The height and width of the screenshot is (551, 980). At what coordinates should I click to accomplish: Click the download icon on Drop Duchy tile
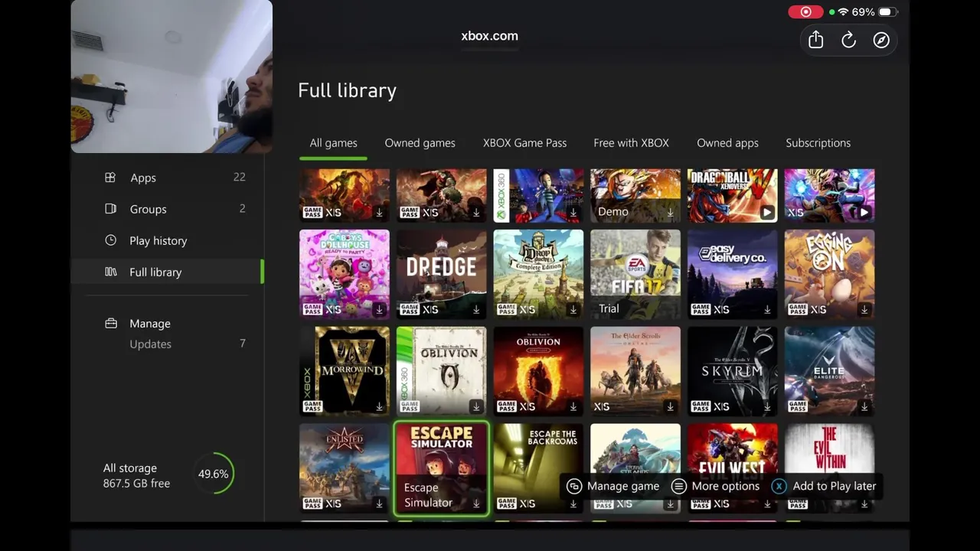[573, 310]
